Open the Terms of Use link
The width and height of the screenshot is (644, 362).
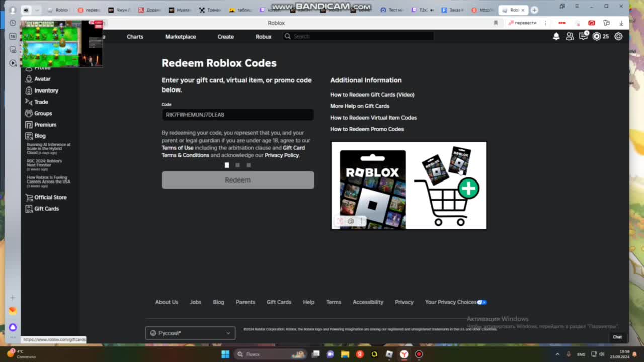177,148
